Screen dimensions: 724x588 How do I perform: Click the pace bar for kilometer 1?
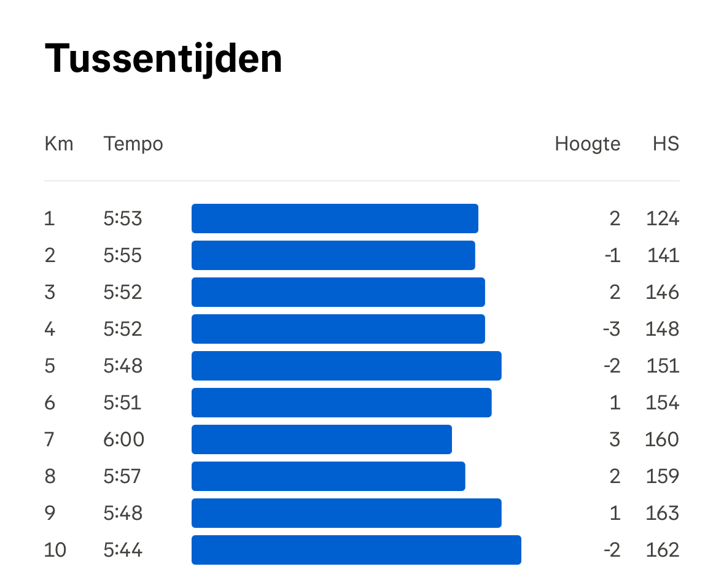coord(335,219)
